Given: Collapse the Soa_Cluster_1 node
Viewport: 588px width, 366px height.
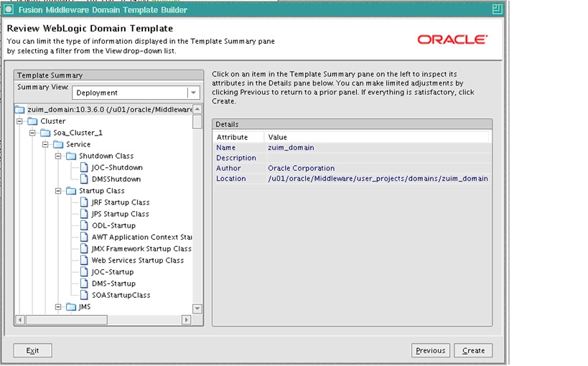Looking at the screenshot, I should [x=32, y=133].
